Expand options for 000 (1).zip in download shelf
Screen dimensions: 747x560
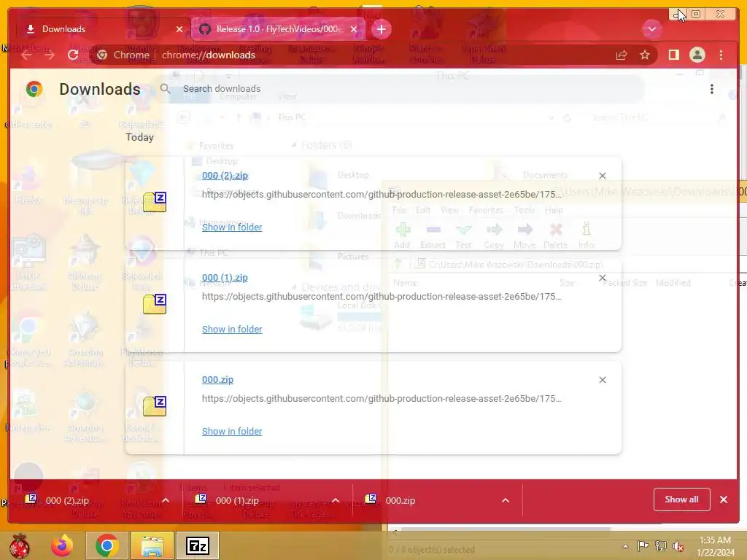tap(336, 500)
